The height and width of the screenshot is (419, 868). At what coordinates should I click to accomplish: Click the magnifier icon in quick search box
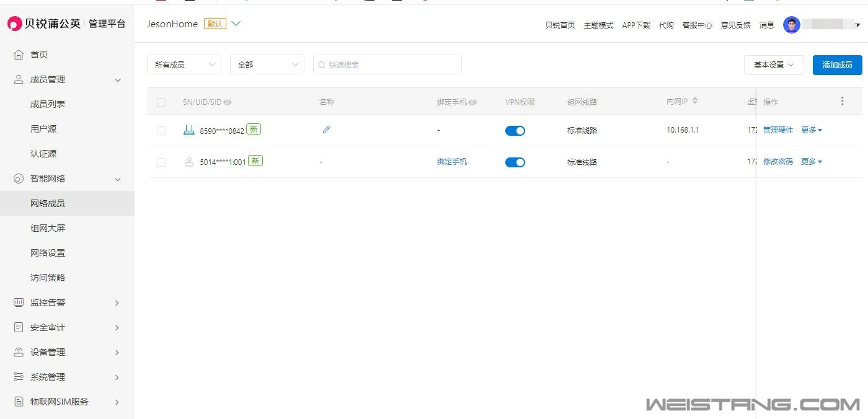pyautogui.click(x=322, y=64)
